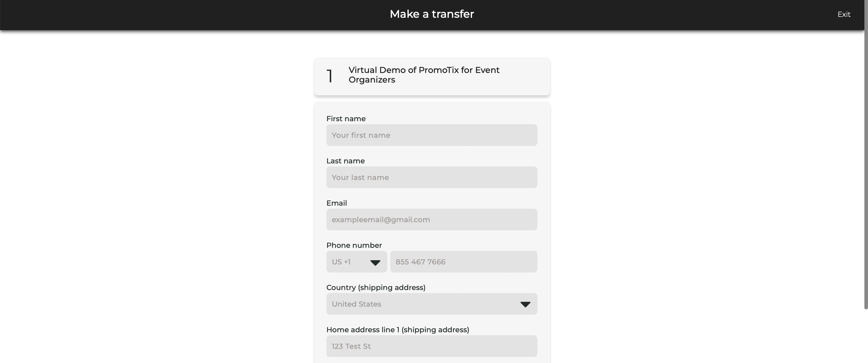The width and height of the screenshot is (868, 363).
Task: Click the Home address line 1 field
Action: [x=431, y=346]
